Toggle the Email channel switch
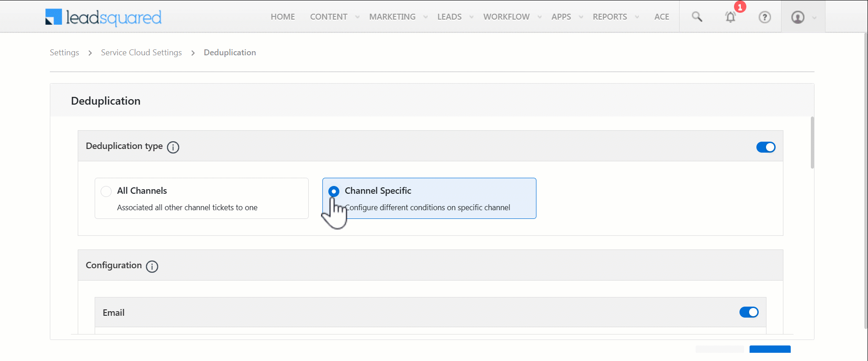This screenshot has width=868, height=361. (749, 312)
